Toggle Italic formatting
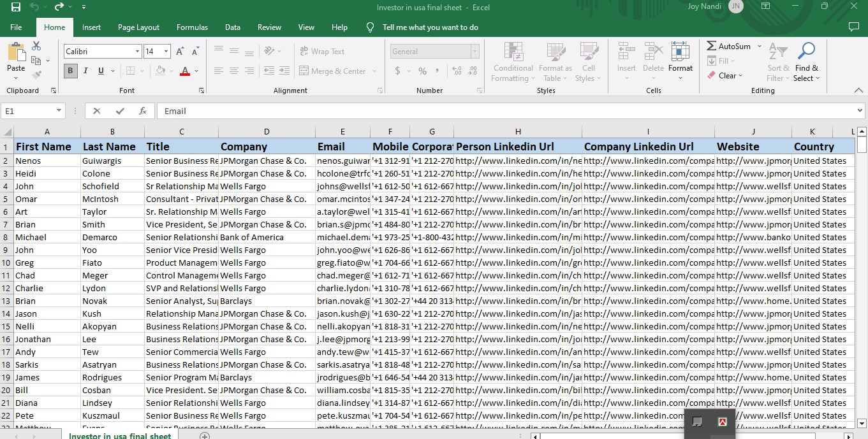This screenshot has width=868, height=439. (x=85, y=71)
